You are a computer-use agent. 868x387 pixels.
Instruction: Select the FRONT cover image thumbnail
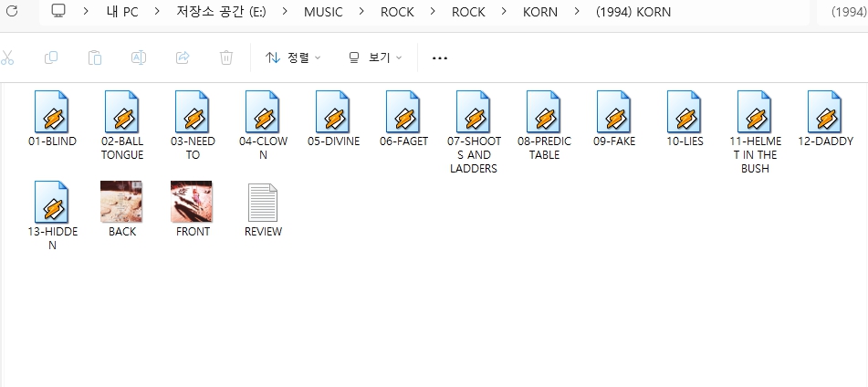coord(193,203)
